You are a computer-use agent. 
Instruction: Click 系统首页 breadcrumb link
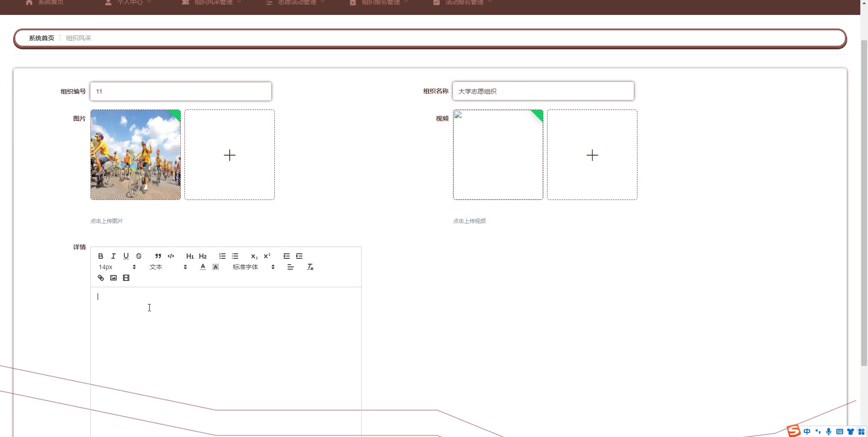[x=42, y=38]
